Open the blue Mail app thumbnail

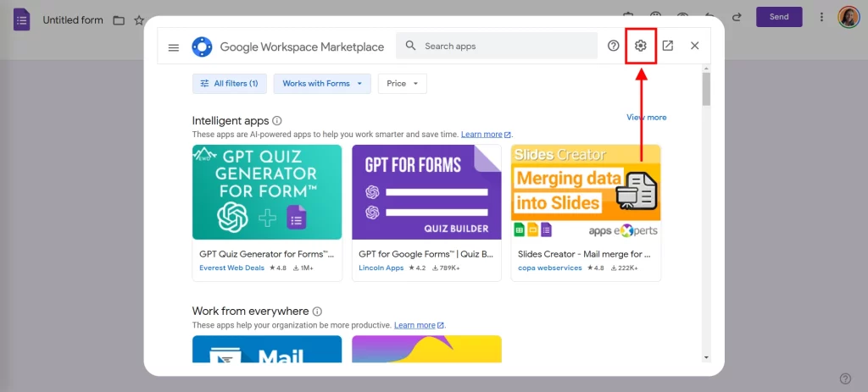267,349
